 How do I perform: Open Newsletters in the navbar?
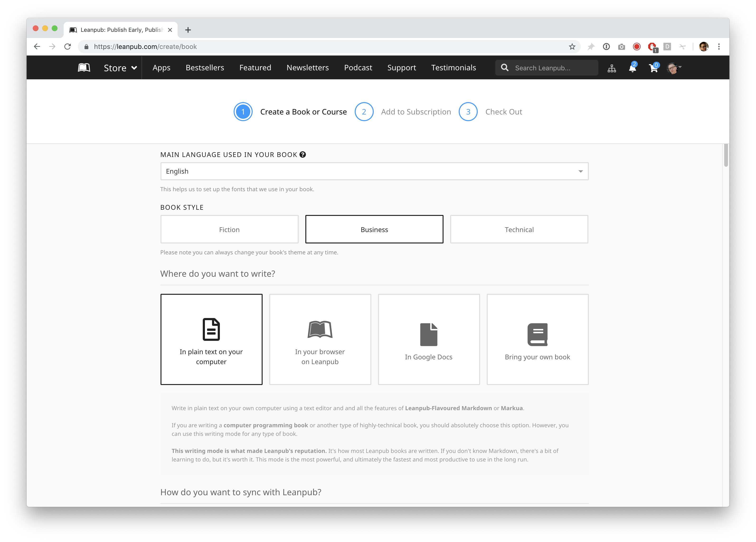pyautogui.click(x=308, y=68)
